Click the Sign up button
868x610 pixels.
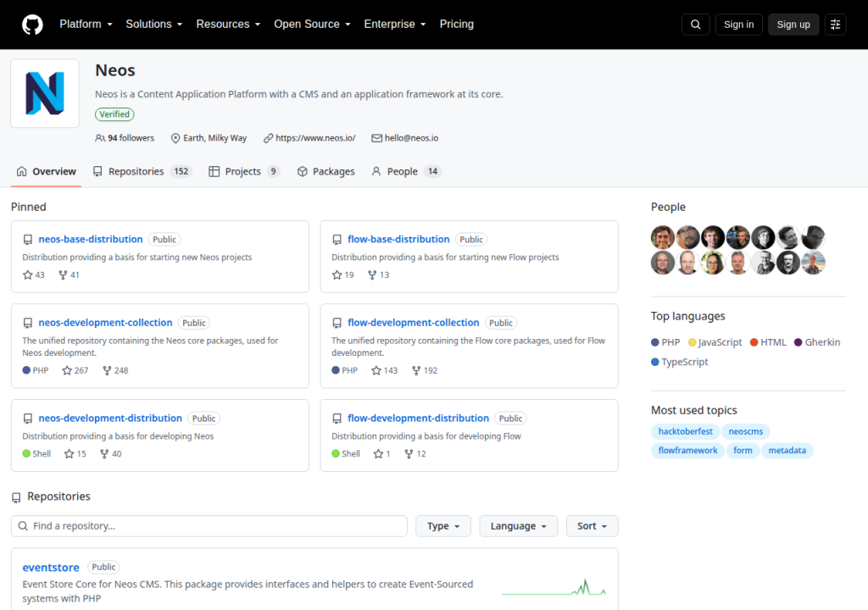(x=793, y=25)
